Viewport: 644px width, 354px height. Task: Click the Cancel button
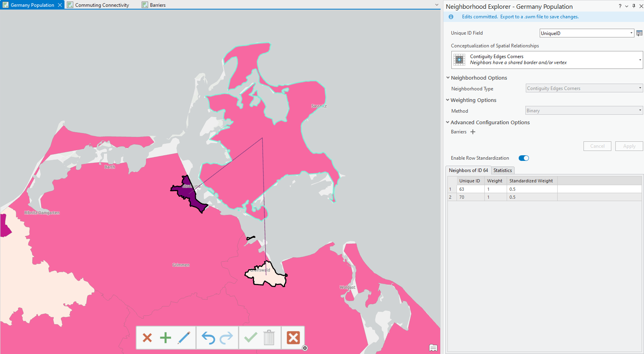pyautogui.click(x=597, y=146)
